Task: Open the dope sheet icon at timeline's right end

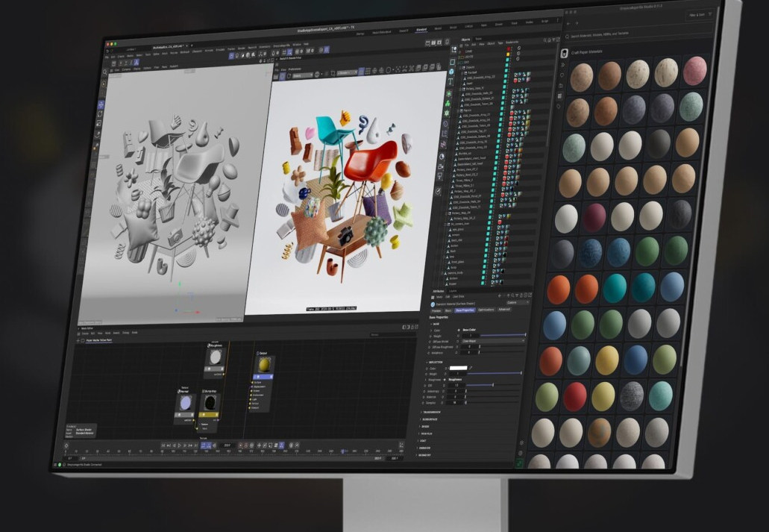Action: pos(402,445)
